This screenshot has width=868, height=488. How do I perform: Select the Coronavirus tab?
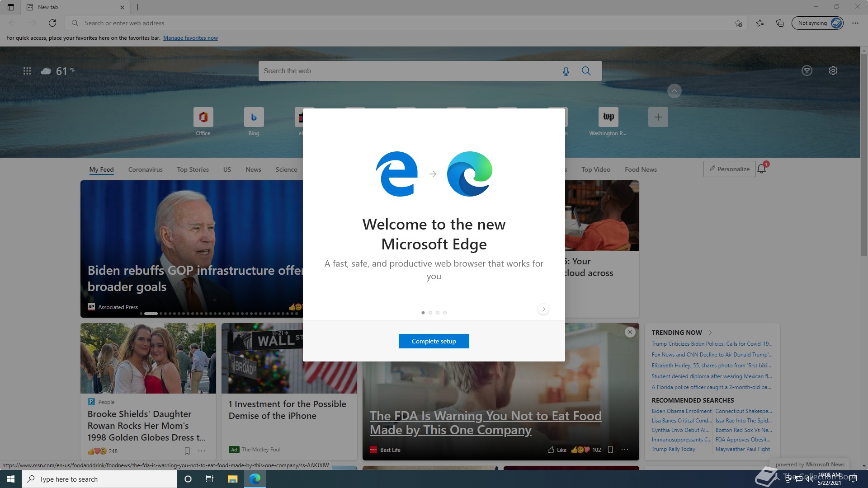145,169
